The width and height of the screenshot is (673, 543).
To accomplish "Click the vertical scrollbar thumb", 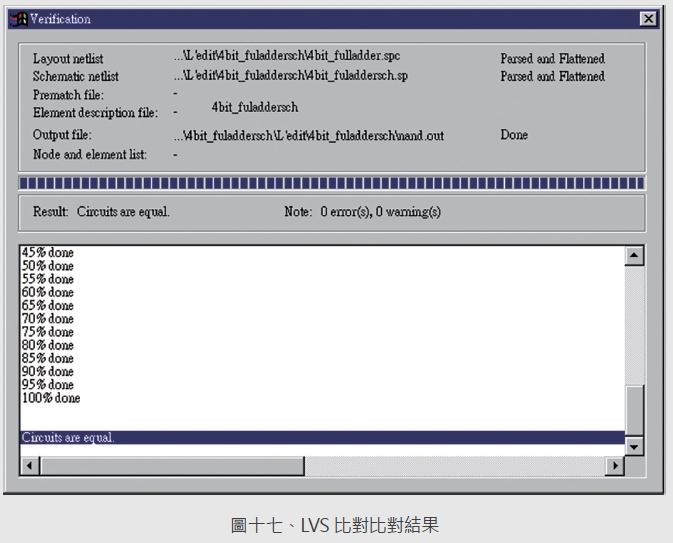I will (634, 410).
